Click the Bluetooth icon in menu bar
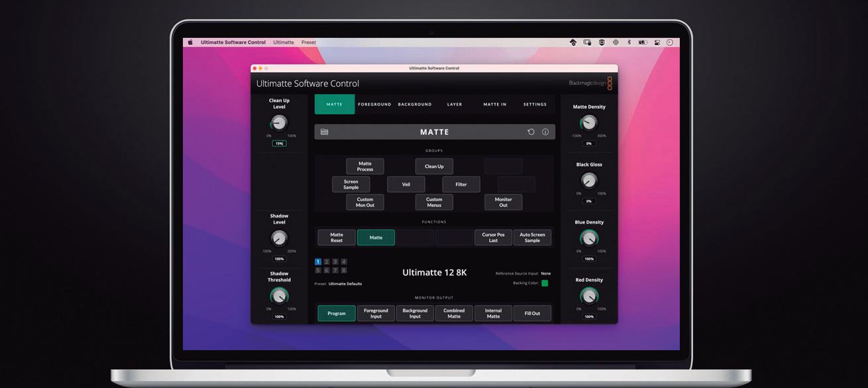 629,42
